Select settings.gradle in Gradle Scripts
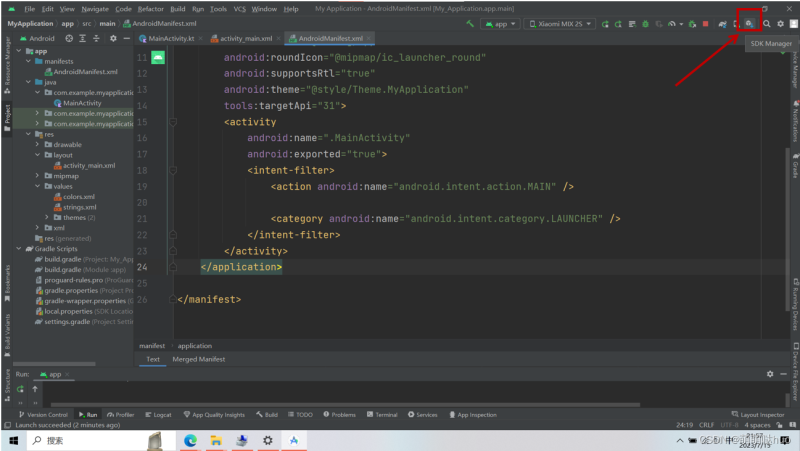The height and width of the screenshot is (451, 800). click(84, 321)
